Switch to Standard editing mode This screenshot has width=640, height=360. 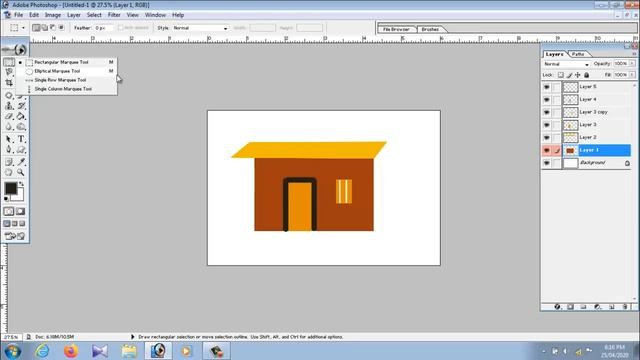pos(9,211)
